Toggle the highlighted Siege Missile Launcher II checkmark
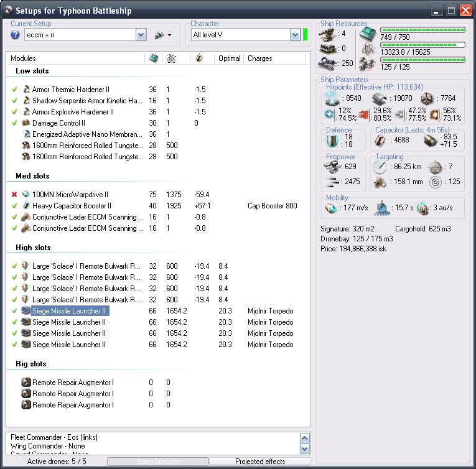476x469 pixels. pos(14,311)
